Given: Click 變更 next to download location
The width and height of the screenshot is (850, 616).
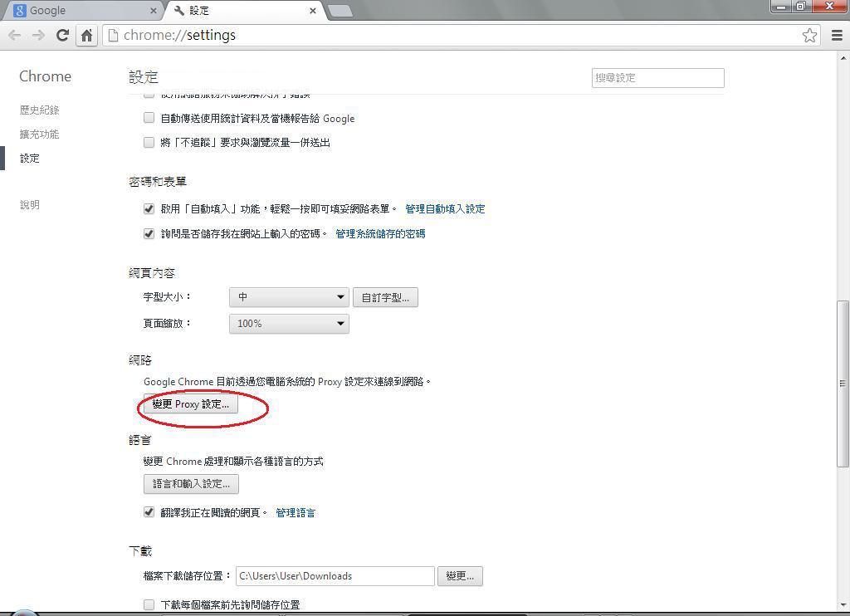Looking at the screenshot, I should [460, 576].
